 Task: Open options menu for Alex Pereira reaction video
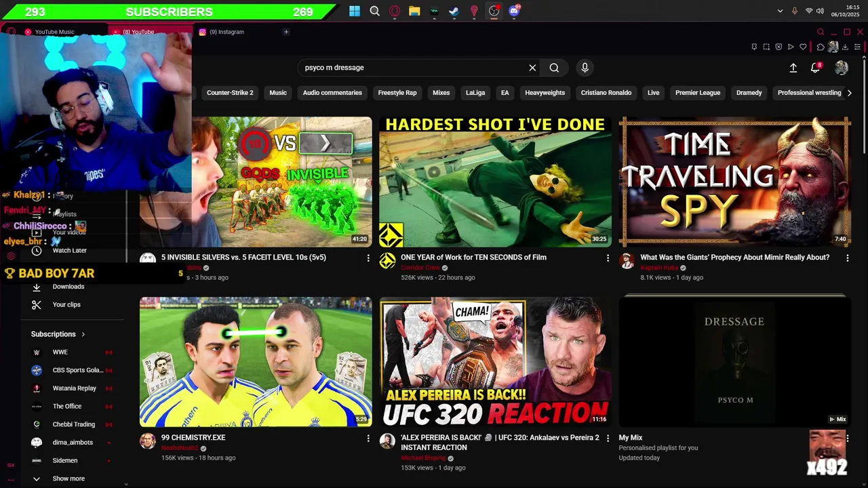click(608, 439)
